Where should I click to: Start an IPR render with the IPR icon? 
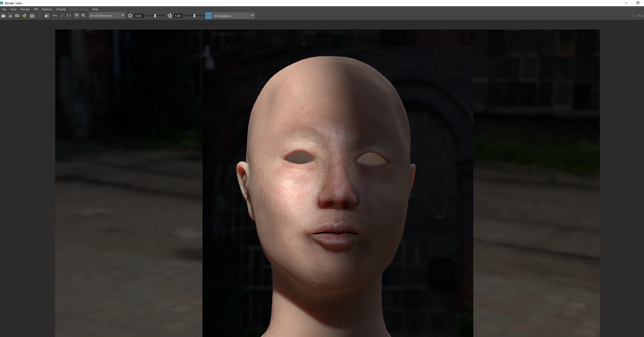(32, 16)
